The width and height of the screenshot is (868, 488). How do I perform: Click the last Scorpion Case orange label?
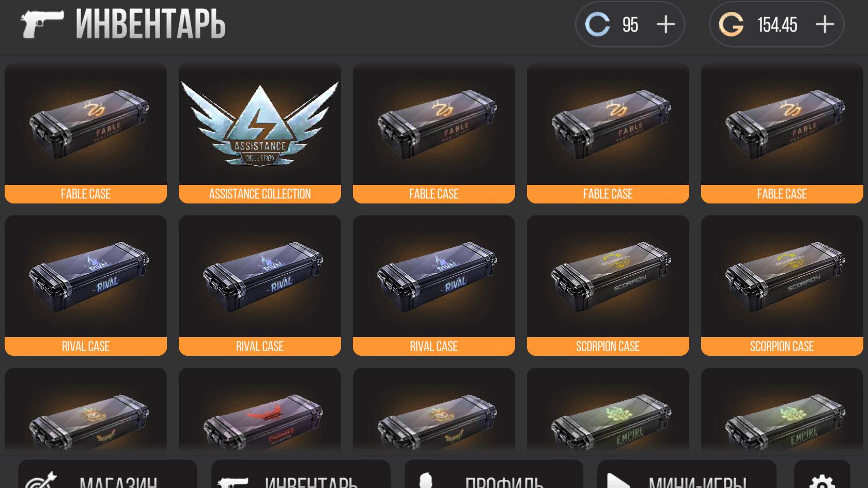pos(782,347)
